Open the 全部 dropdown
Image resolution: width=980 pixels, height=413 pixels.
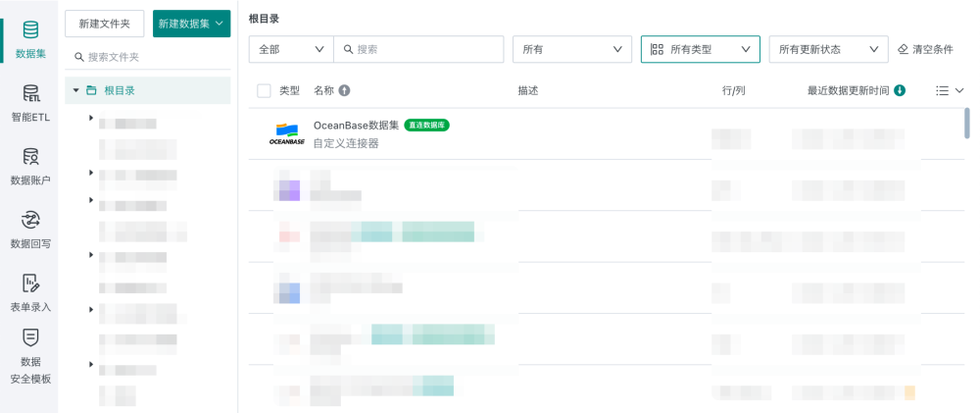pyautogui.click(x=291, y=49)
